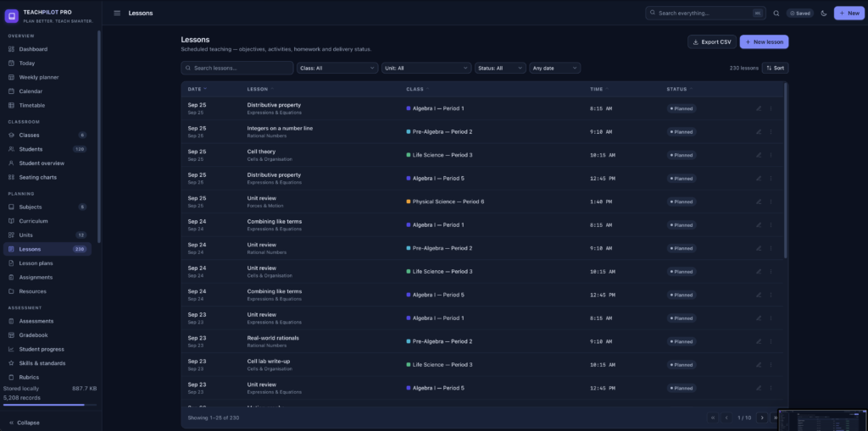868x431 pixels.
Task: Edit the Physical Science Period 6 Unit review
Action: coord(759,202)
